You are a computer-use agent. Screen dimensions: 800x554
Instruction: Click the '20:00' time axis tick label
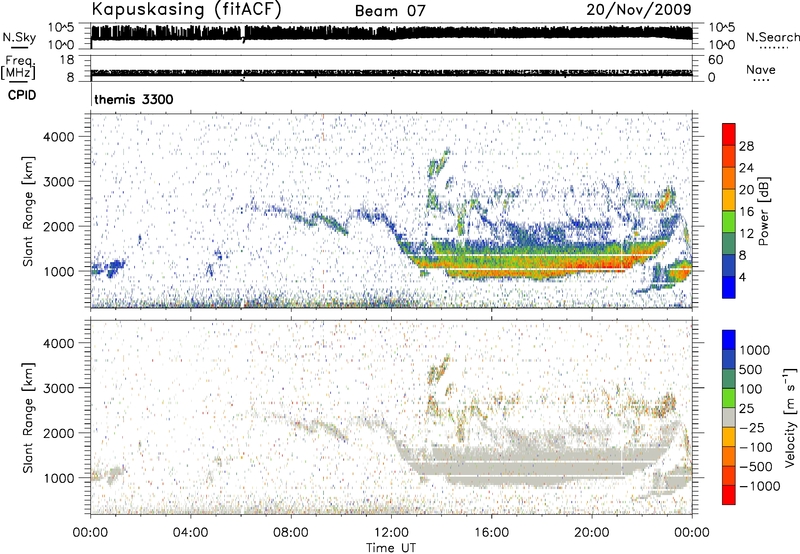pyautogui.click(x=591, y=533)
